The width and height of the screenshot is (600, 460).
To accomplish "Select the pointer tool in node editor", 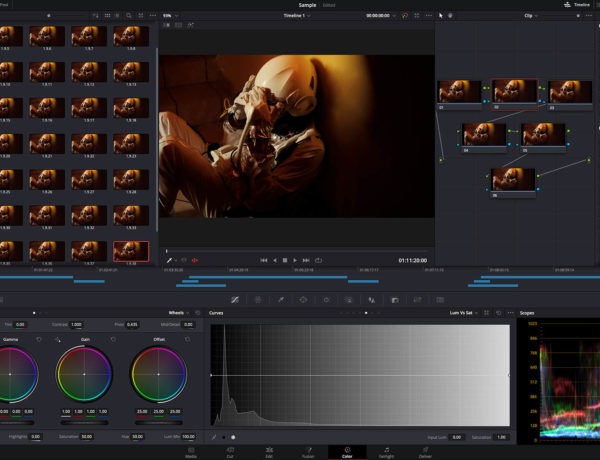I will click(441, 16).
